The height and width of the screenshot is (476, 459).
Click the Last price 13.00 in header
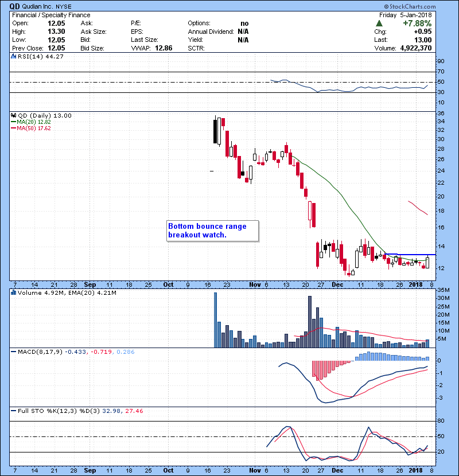[x=423, y=40]
